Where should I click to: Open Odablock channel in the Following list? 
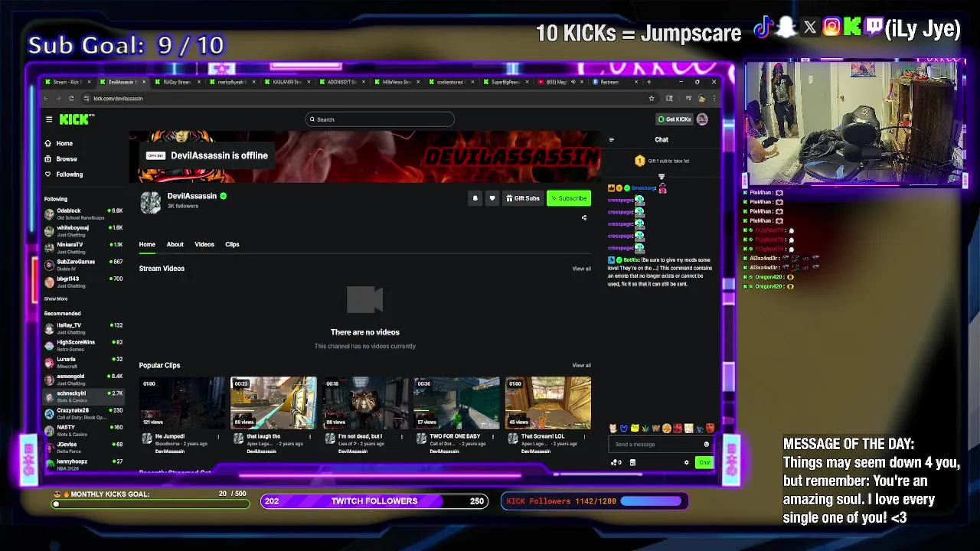pyautogui.click(x=83, y=214)
